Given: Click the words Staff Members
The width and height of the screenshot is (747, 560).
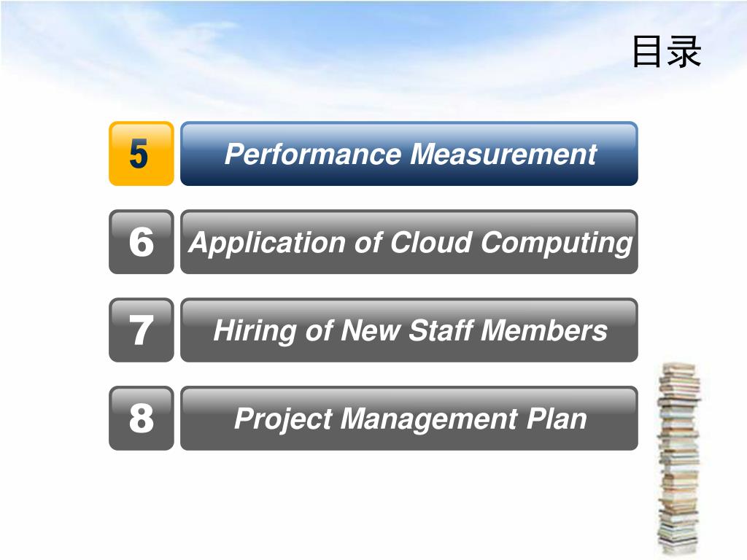Looking at the screenshot, I should pos(508,330).
